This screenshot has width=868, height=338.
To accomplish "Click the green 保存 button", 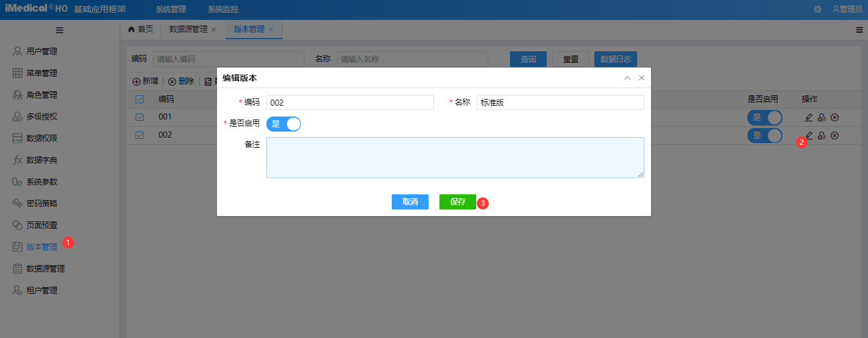I will pos(458,202).
